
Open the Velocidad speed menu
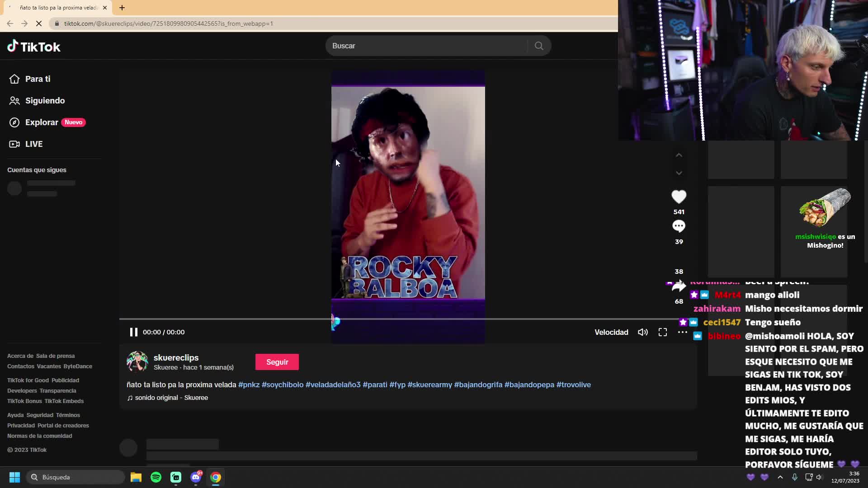[611, 332]
